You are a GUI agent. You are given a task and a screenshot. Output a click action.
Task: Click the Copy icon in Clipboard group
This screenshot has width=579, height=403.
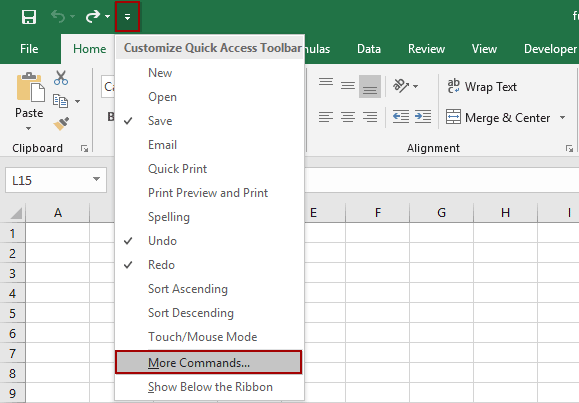61,101
